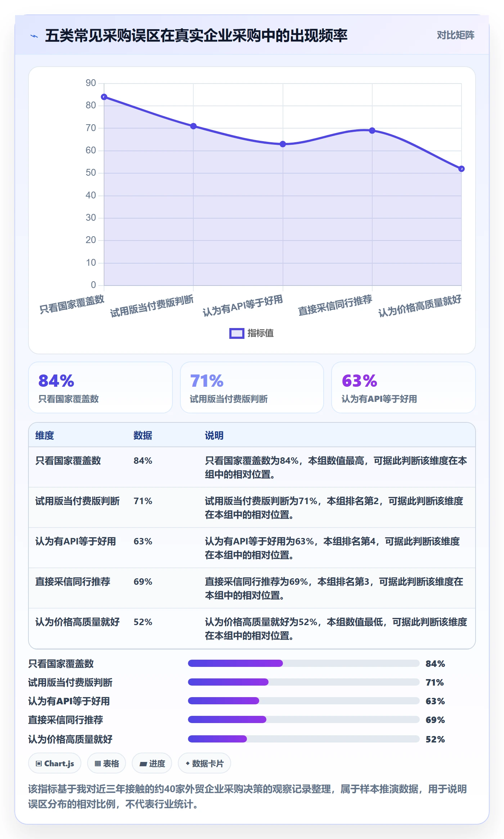Select the description mentioning 本组排名第3

point(334,588)
